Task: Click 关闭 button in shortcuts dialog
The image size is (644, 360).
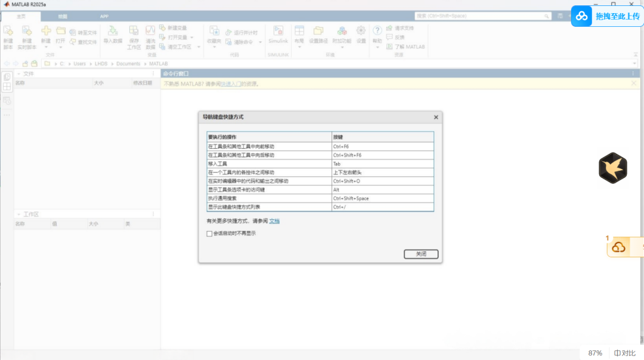Action: (421, 254)
